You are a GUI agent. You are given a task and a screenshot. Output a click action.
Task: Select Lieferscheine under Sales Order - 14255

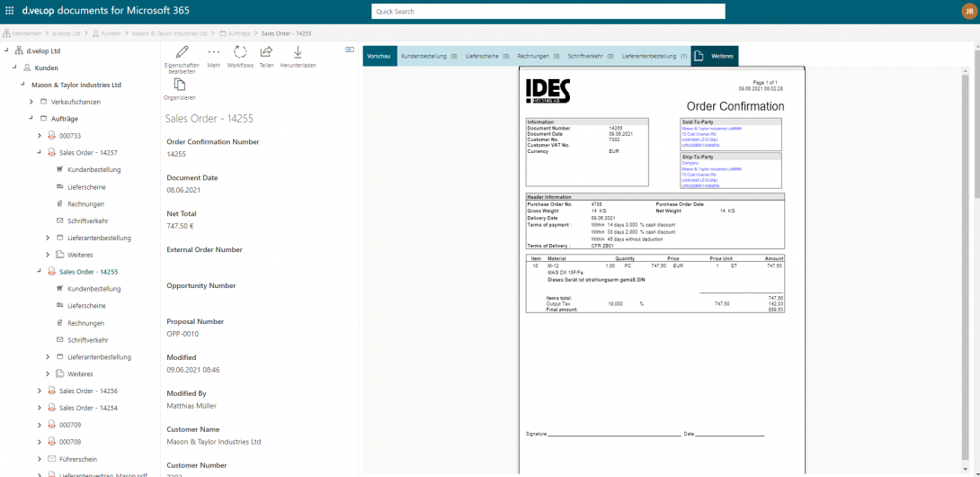86,305
